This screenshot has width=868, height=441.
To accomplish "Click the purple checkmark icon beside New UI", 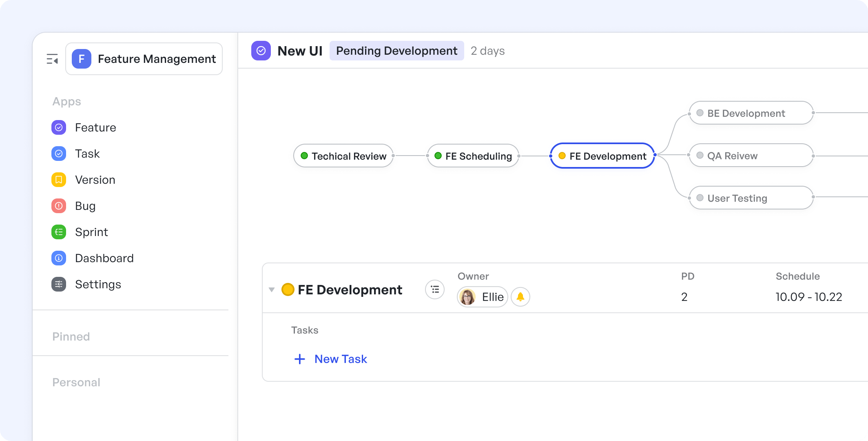I will coord(261,51).
